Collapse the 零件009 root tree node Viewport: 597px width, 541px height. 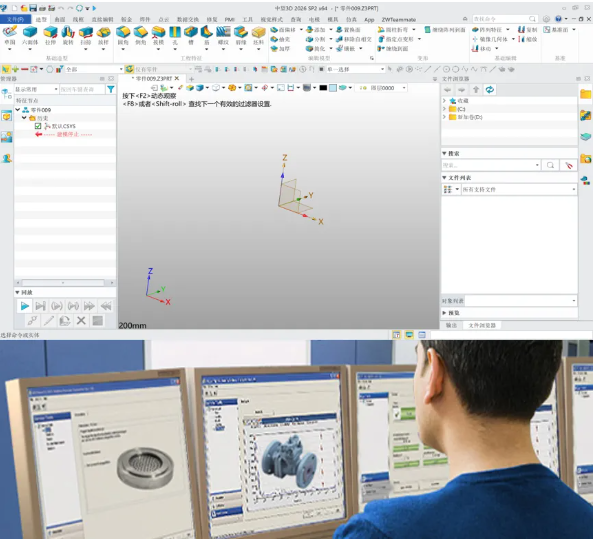[18, 110]
